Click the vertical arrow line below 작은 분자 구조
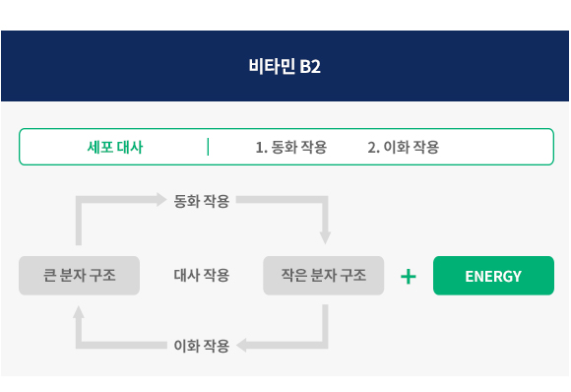This screenshot has width=571, height=392. pyautogui.click(x=325, y=323)
